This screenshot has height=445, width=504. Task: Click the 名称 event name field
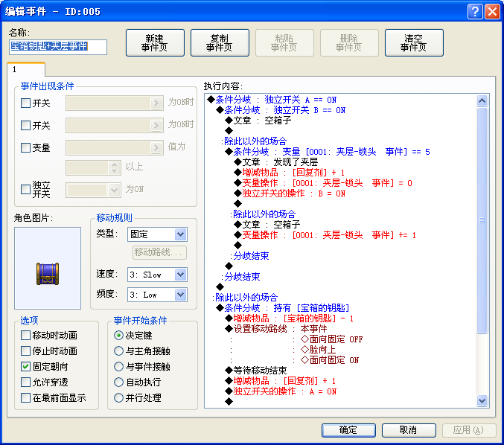point(58,47)
